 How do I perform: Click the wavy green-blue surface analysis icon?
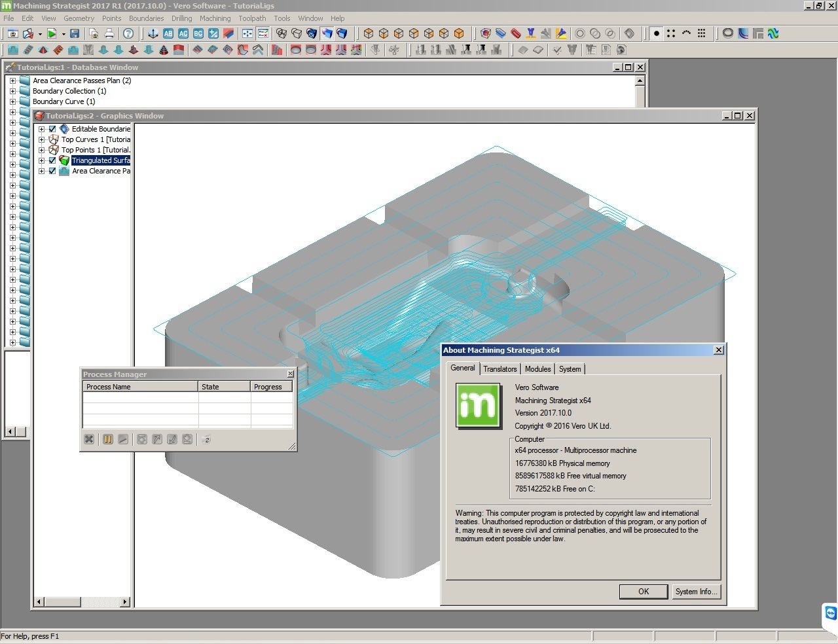click(x=773, y=33)
